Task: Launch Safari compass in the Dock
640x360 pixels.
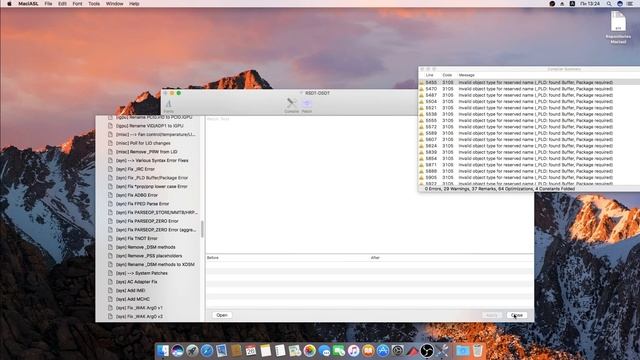Action: coord(207,351)
